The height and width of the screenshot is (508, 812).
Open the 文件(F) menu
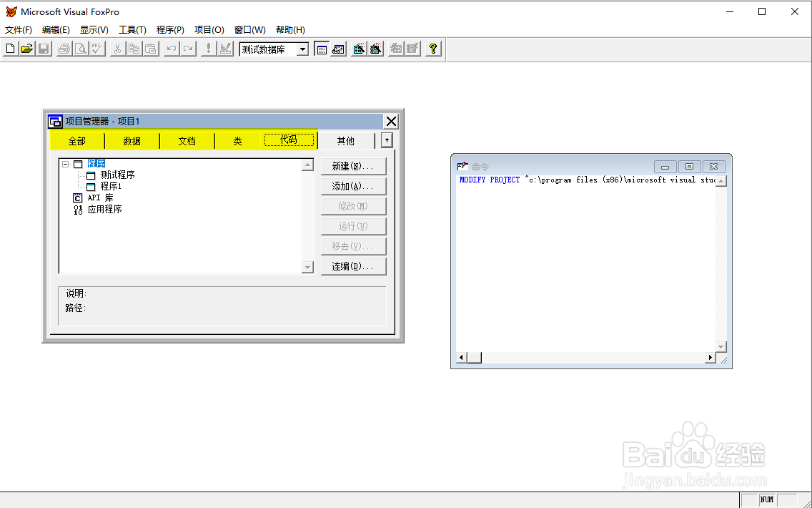(x=19, y=29)
